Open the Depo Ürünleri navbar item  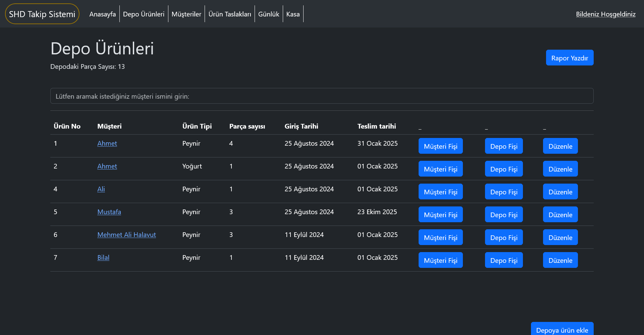pyautogui.click(x=144, y=14)
